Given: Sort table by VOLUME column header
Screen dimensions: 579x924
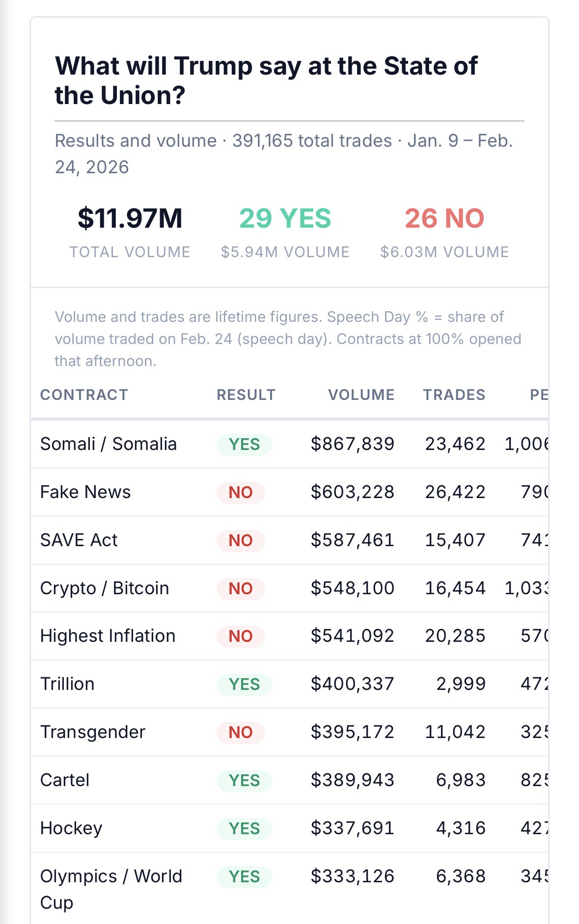Looking at the screenshot, I should click(x=361, y=395).
